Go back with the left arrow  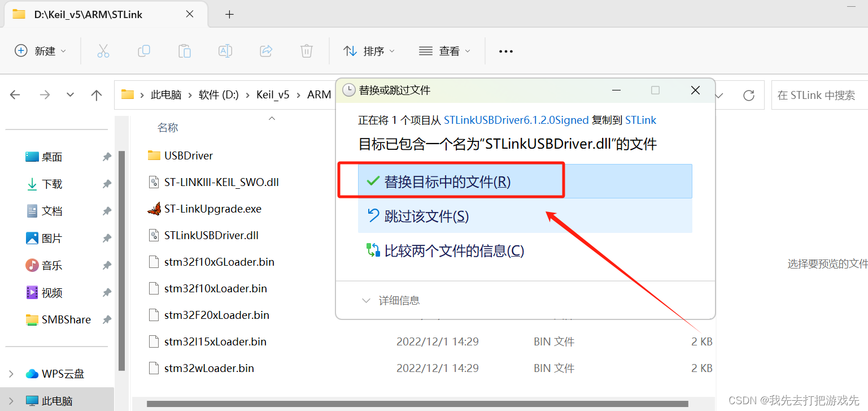15,95
